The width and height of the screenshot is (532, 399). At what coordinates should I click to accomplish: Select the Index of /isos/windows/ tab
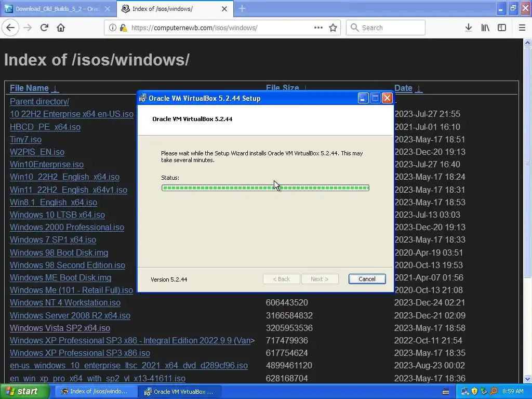pyautogui.click(x=175, y=9)
